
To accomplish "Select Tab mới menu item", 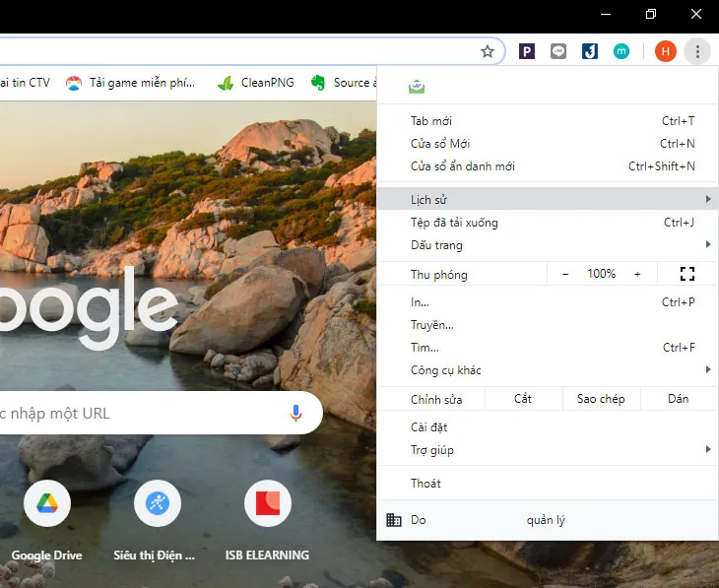I will (431, 121).
